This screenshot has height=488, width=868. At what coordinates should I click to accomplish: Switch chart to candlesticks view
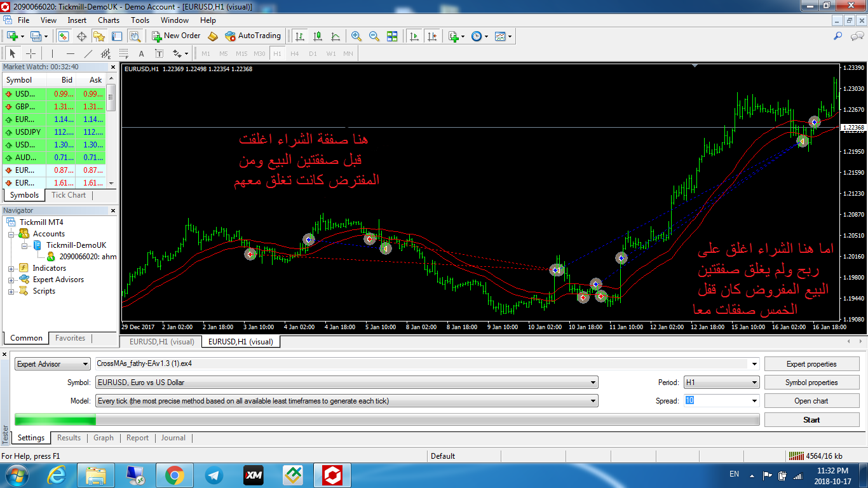318,36
